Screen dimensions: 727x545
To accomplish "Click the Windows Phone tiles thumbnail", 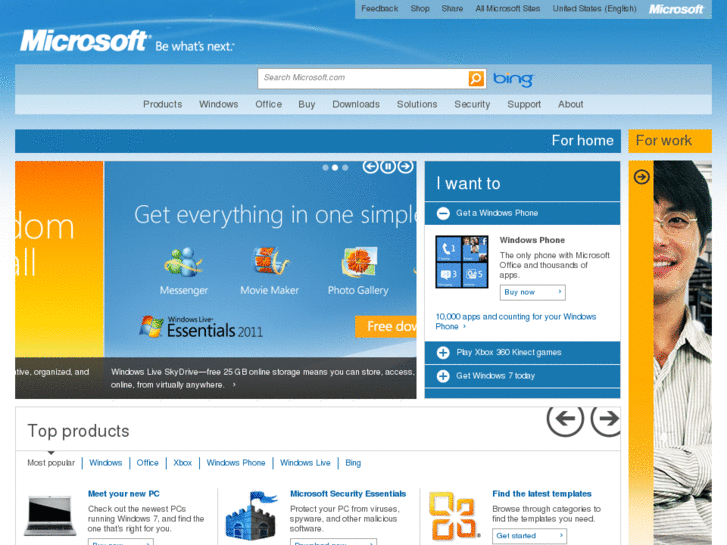I will 462,262.
